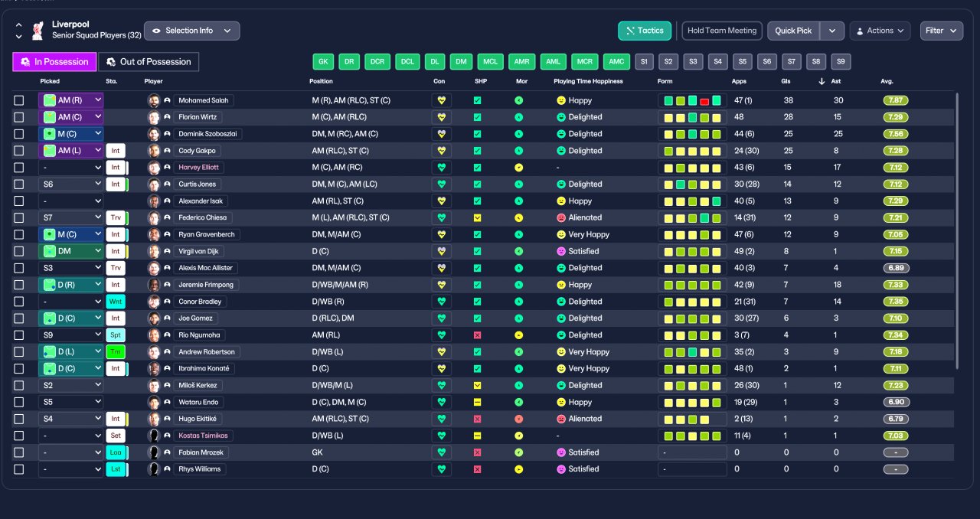Select the S9 substitute slot

(x=841, y=62)
